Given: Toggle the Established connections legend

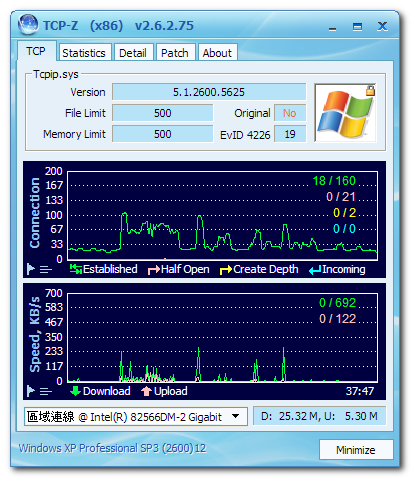Looking at the screenshot, I should [104, 269].
